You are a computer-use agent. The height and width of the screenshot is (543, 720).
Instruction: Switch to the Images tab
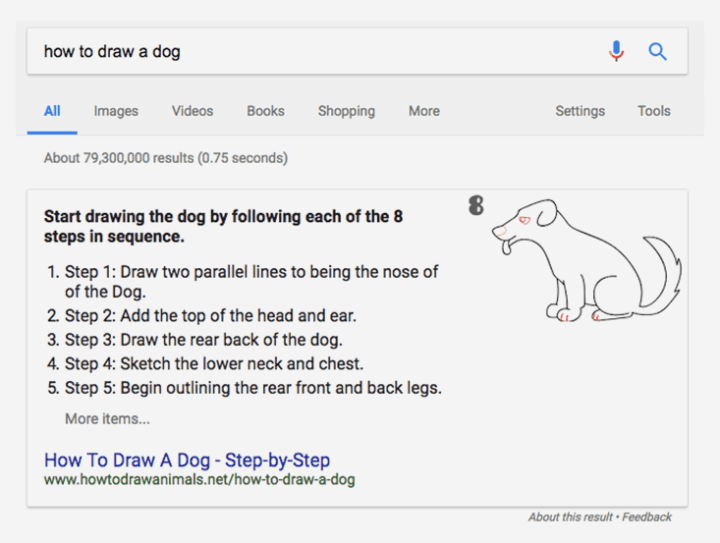point(116,111)
